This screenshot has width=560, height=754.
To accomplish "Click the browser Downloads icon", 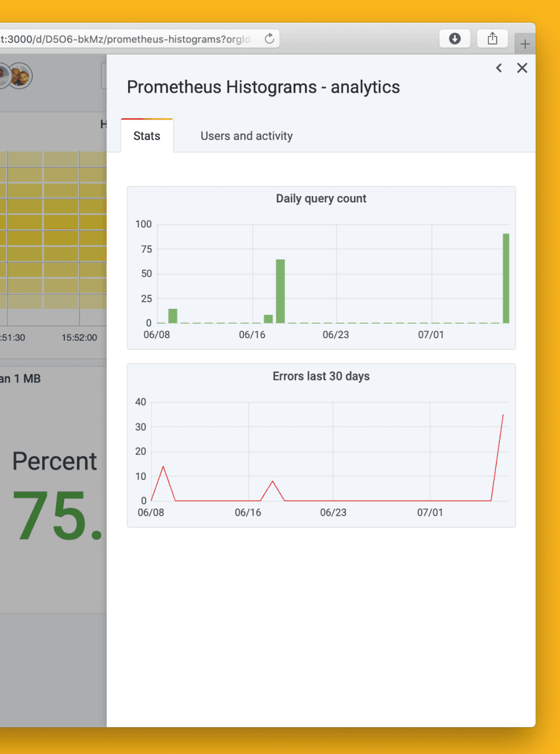I will (x=455, y=39).
